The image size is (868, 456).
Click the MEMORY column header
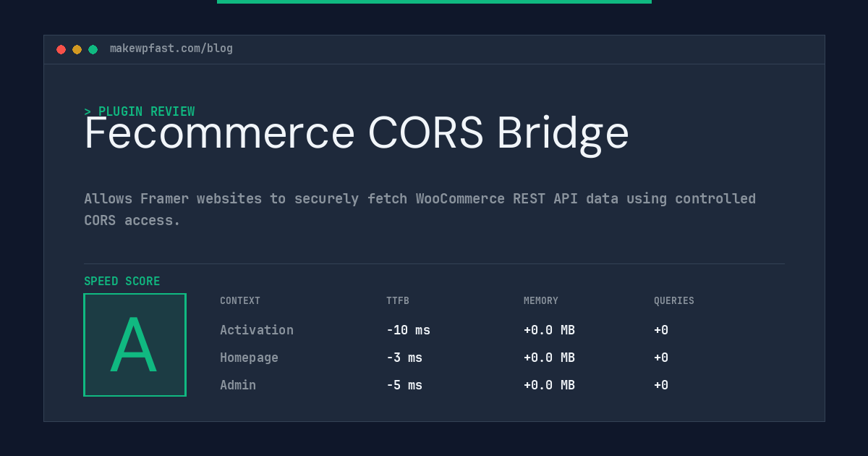[541, 301]
